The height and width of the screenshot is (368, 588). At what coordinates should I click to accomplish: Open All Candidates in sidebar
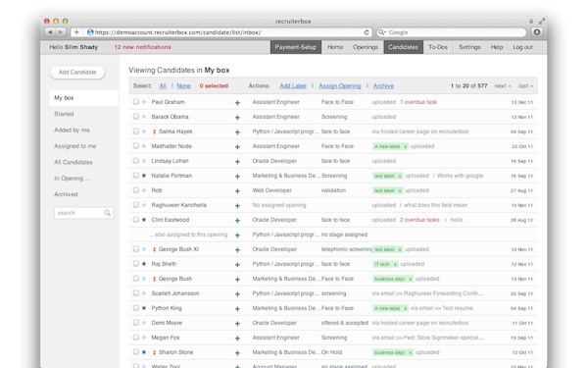[73, 162]
